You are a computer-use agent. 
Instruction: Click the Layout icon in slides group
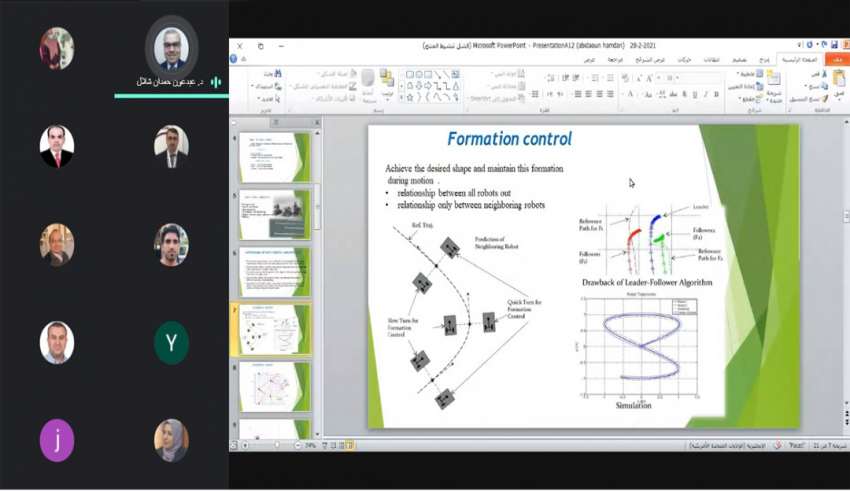(759, 74)
